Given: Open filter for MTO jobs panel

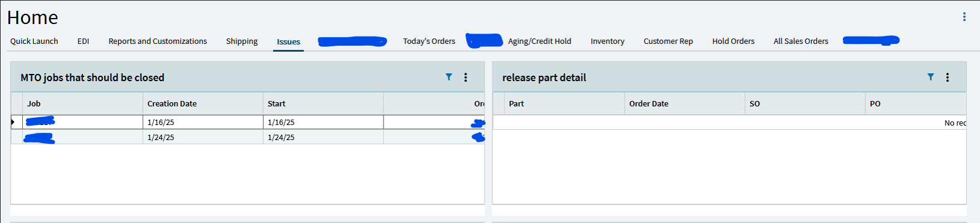Looking at the screenshot, I should (448, 77).
